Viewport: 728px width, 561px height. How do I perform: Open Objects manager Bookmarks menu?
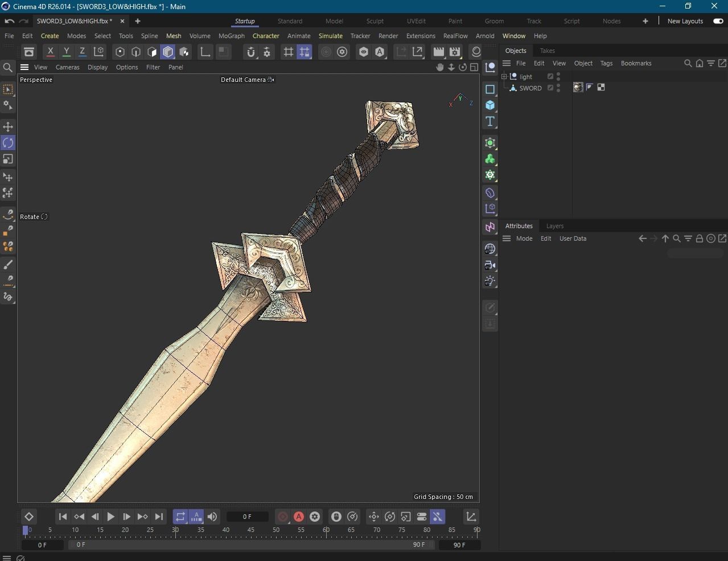pyautogui.click(x=636, y=63)
